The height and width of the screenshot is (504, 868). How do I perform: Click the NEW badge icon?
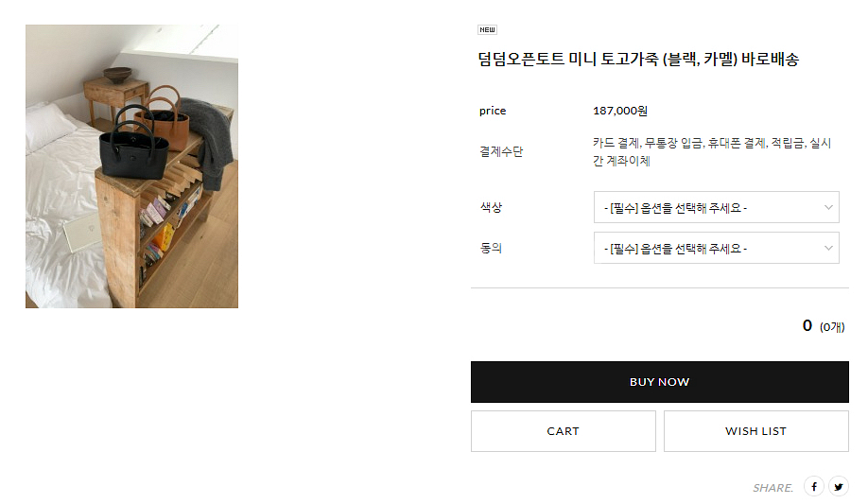(x=488, y=29)
